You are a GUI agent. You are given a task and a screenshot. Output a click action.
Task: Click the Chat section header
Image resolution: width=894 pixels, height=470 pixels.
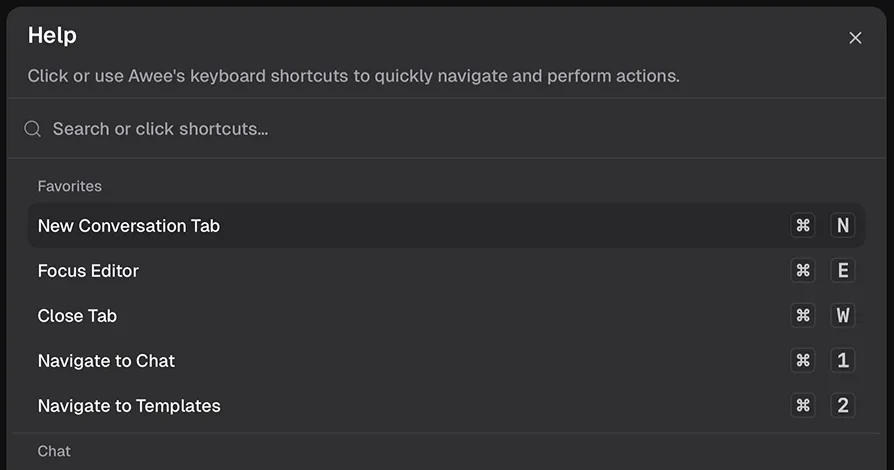click(54, 451)
